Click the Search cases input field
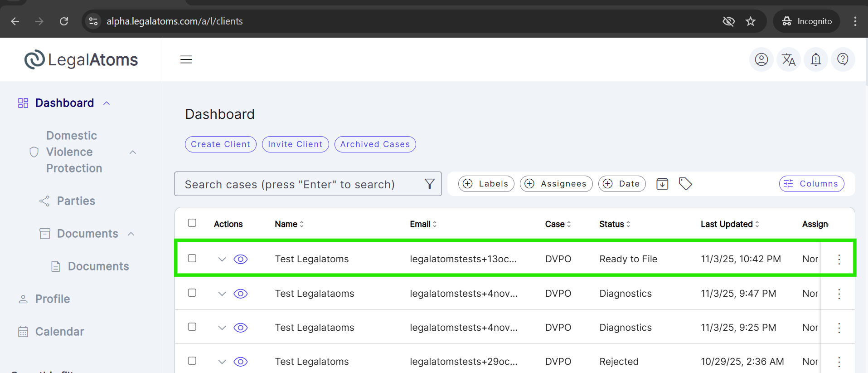The width and height of the screenshot is (868, 373). (299, 184)
